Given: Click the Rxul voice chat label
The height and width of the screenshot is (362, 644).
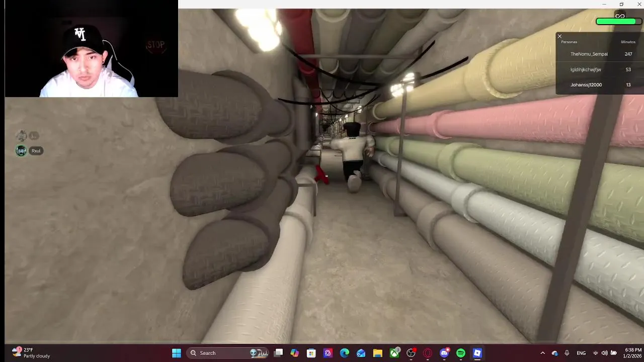Looking at the screenshot, I should tap(36, 151).
